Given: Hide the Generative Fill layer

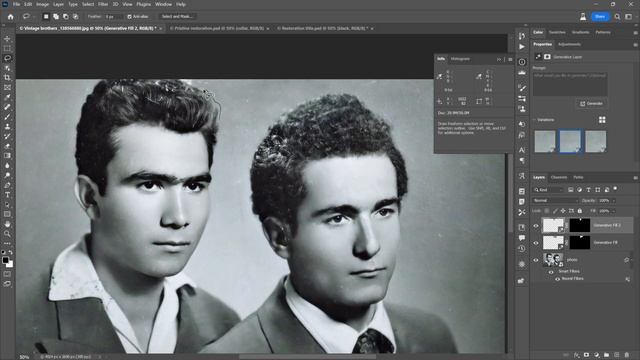Looking at the screenshot, I should pyautogui.click(x=536, y=242).
